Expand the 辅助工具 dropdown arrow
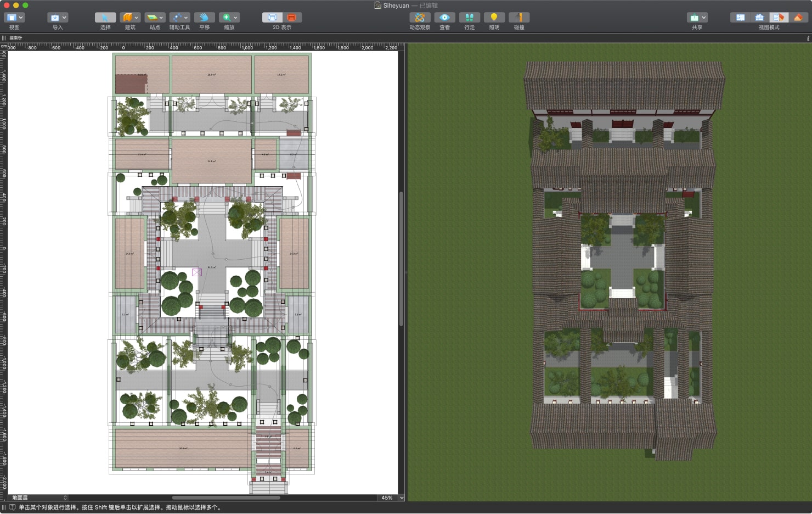812x514 pixels. (186, 18)
